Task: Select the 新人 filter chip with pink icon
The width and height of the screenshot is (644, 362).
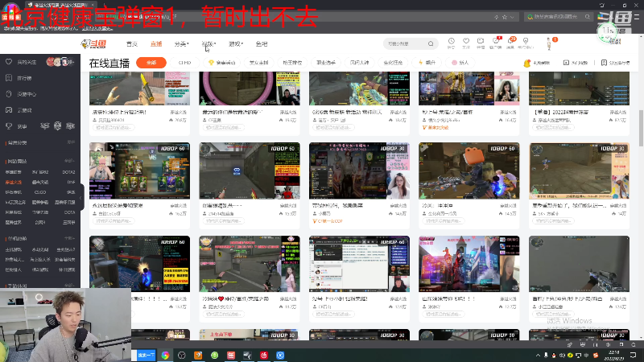Action: click(460, 63)
